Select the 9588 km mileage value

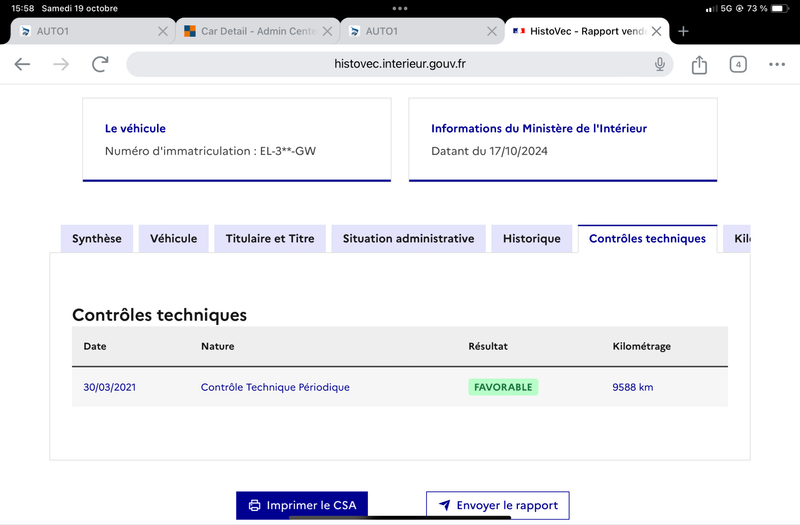[x=633, y=387]
